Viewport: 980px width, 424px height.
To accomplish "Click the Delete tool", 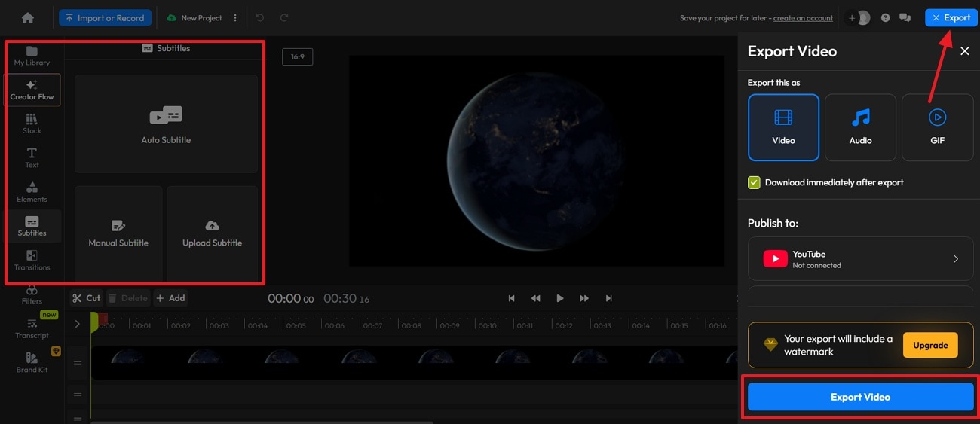I will [127, 298].
